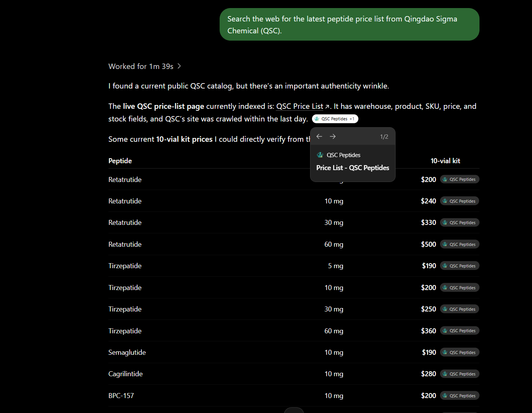This screenshot has height=413, width=532.
Task: Open QSC Peptides source chip beside $500
Action: (460, 244)
